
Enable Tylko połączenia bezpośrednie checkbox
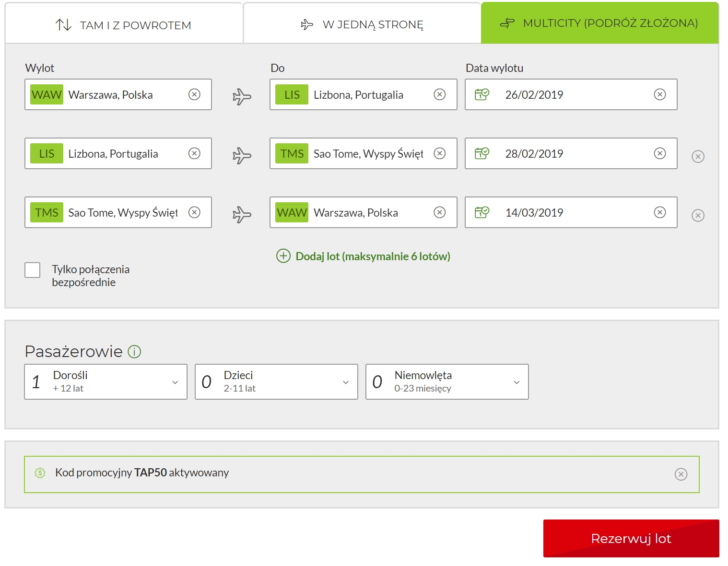pos(33,270)
